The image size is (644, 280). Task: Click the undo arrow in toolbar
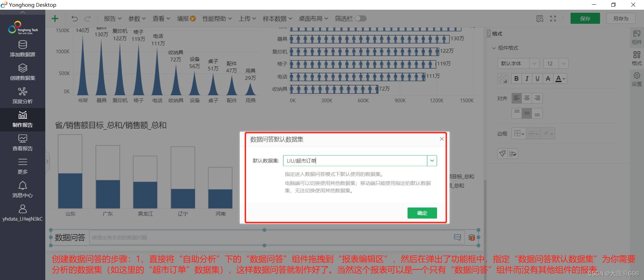(x=74, y=18)
